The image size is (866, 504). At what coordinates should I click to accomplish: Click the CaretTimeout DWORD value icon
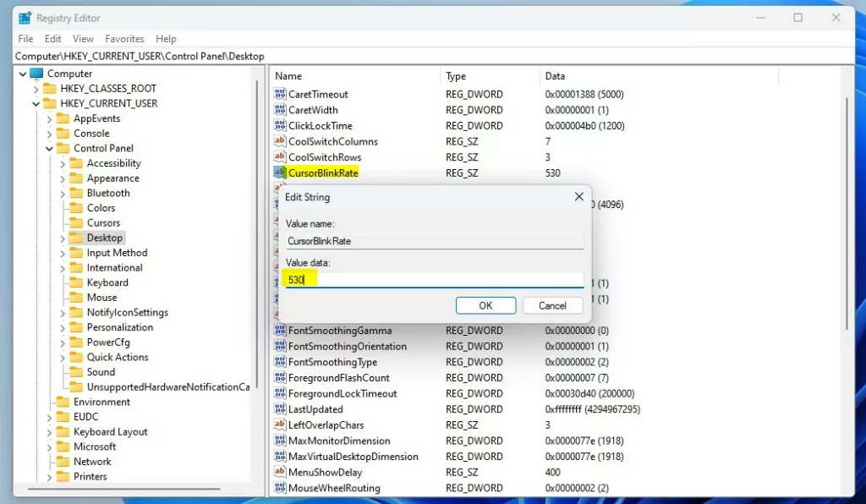pos(280,94)
